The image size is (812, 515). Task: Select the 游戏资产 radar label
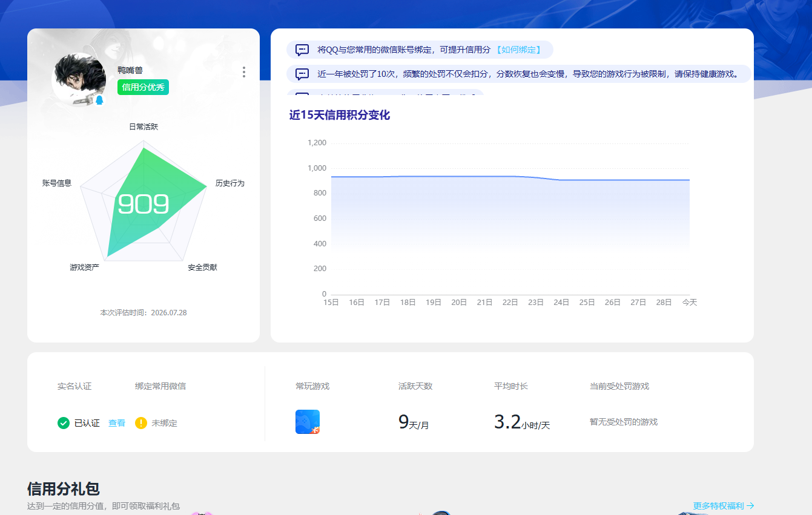pos(85,267)
